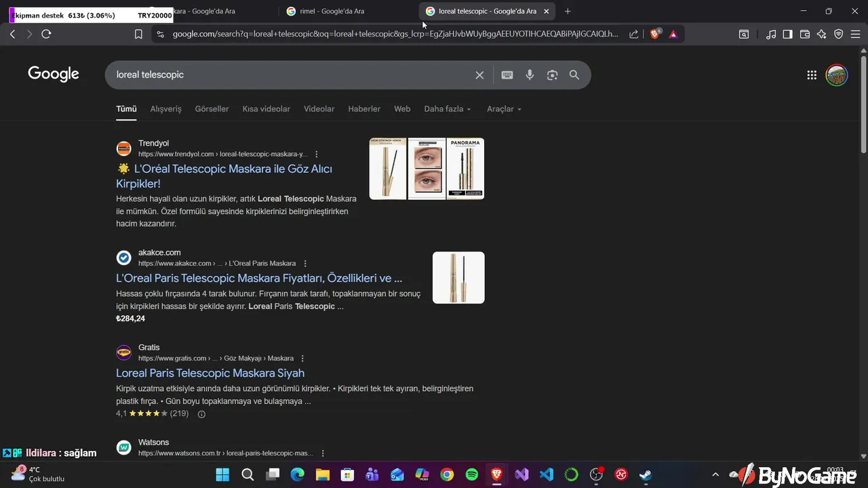The width and height of the screenshot is (868, 488).
Task: Click the Watsons site name
Action: [x=153, y=443]
